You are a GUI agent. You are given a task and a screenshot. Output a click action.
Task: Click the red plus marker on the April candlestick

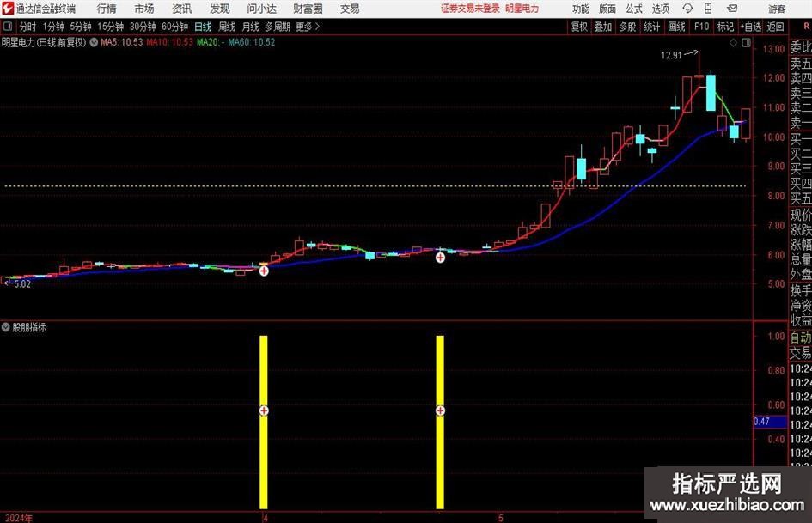click(264, 271)
